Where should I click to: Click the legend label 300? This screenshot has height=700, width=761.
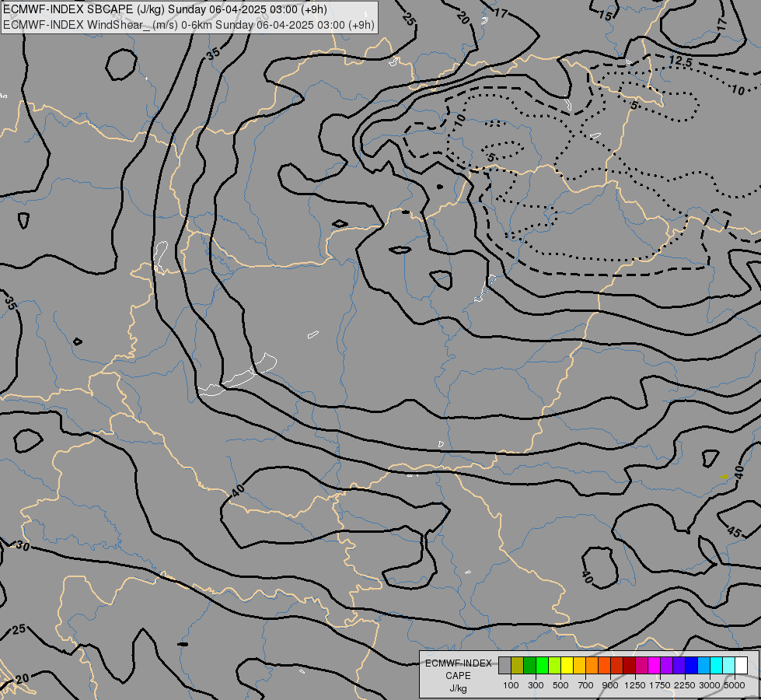coord(536,685)
